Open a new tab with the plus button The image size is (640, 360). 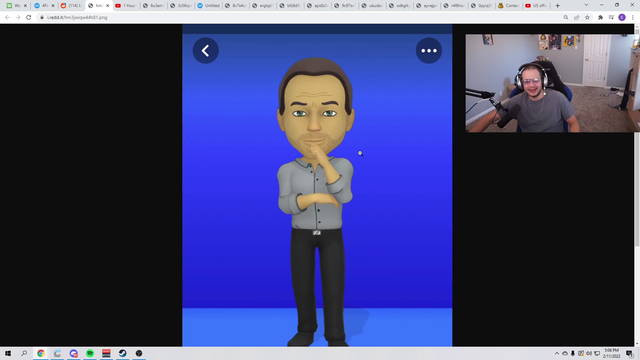coord(557,6)
